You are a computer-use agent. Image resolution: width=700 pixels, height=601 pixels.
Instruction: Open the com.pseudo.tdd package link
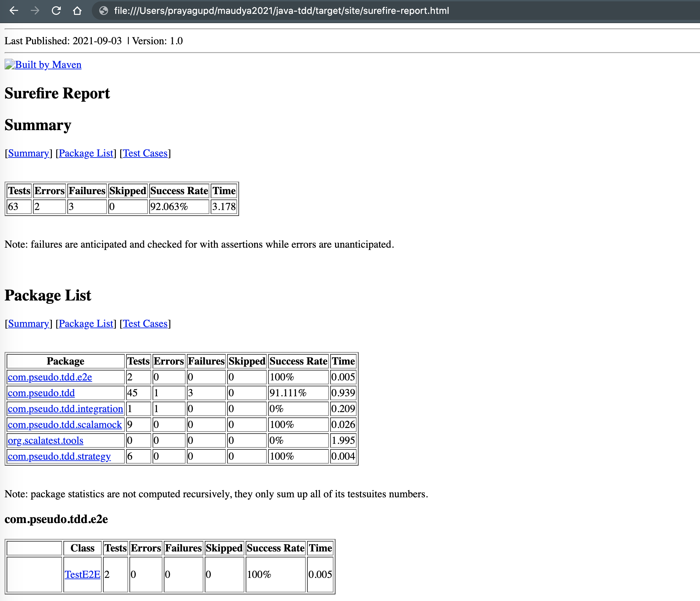point(41,393)
